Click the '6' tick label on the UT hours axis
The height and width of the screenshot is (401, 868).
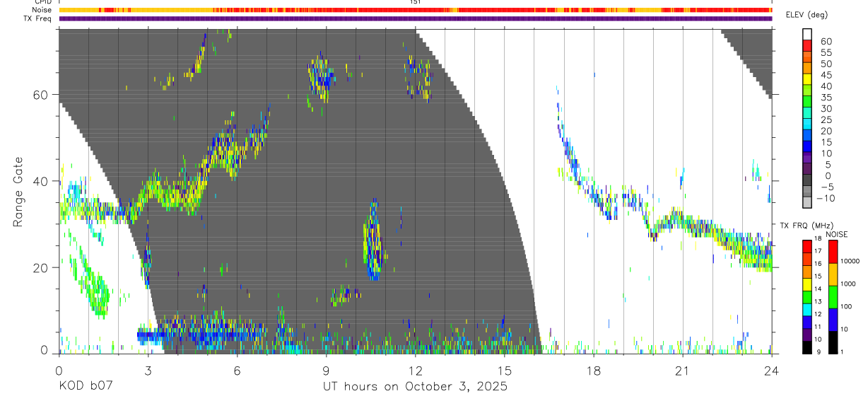pos(237,371)
